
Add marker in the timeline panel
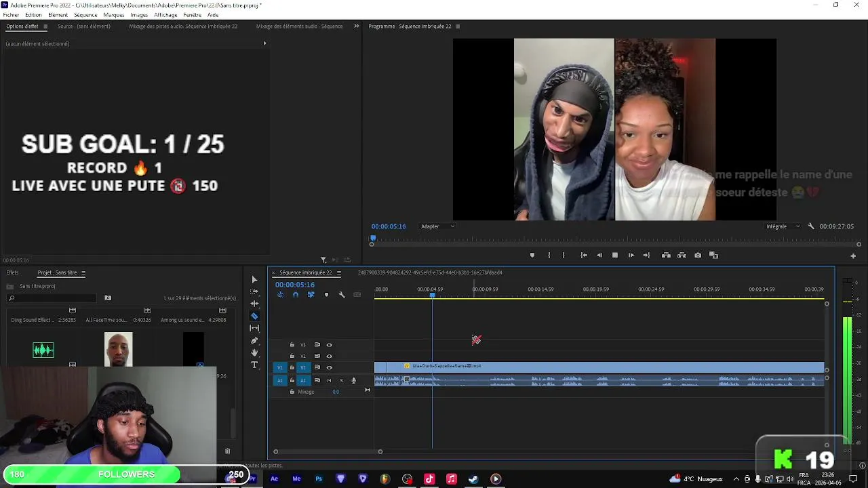coord(326,295)
